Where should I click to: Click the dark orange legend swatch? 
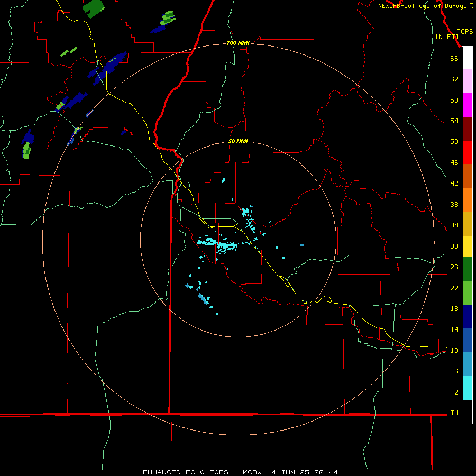pyautogui.click(x=467, y=176)
